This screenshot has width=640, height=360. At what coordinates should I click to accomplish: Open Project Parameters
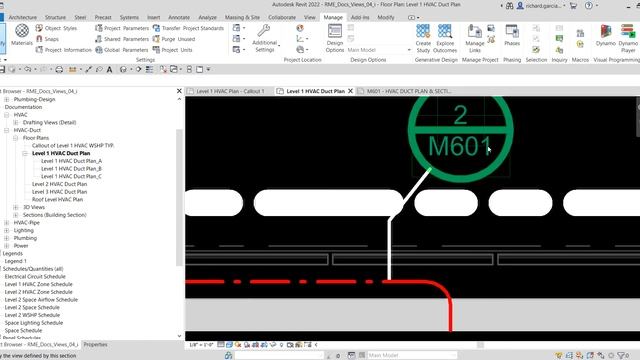tap(122, 28)
